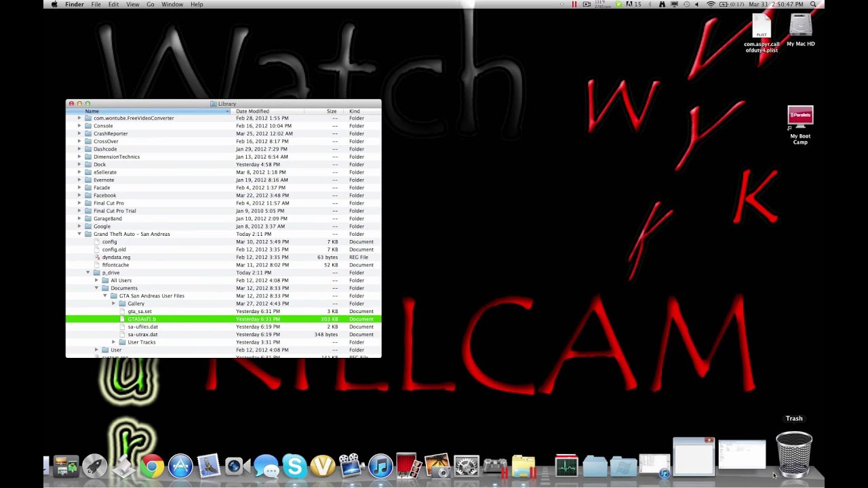Select the Facebook folder row
Viewport: 868px width, 488px height.
click(224, 195)
